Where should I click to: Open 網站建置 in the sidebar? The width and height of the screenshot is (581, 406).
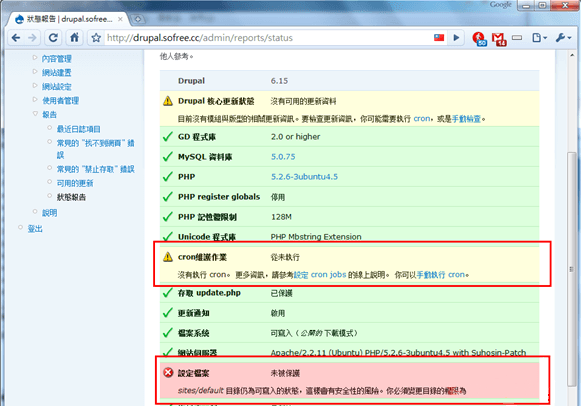56,73
